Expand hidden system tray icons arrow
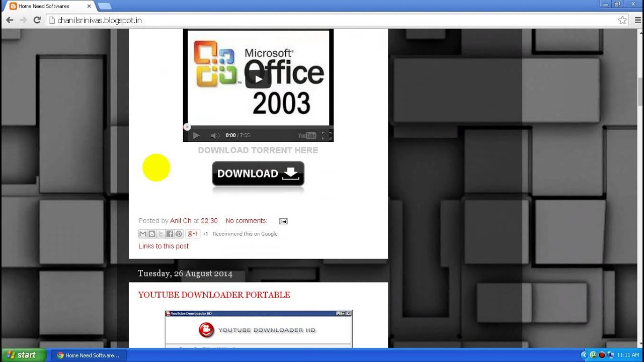644x362 pixels. pyautogui.click(x=584, y=355)
